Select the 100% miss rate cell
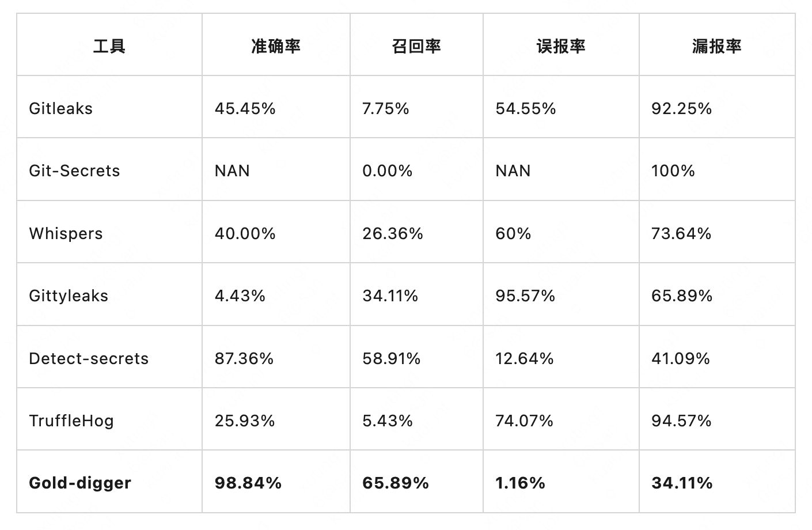812x530 pixels. pyautogui.click(x=673, y=171)
